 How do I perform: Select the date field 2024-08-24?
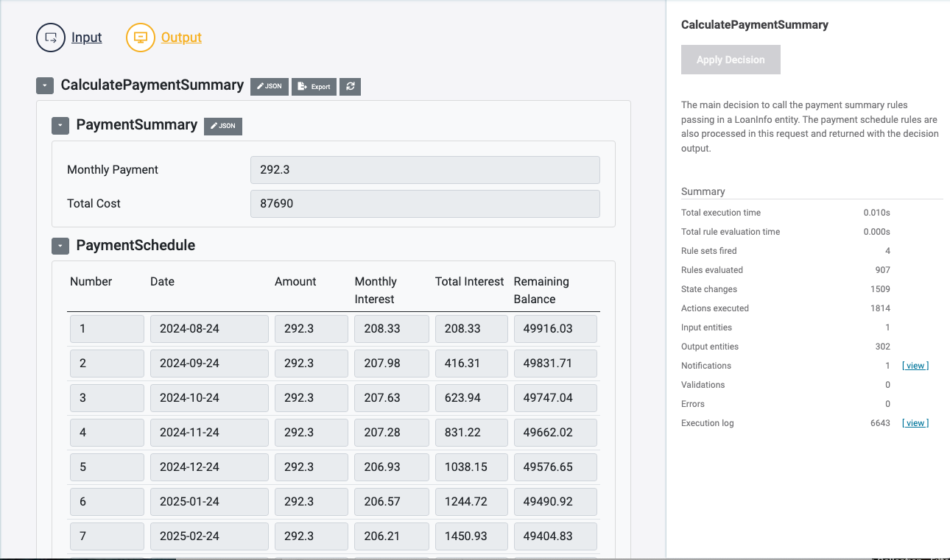(209, 329)
